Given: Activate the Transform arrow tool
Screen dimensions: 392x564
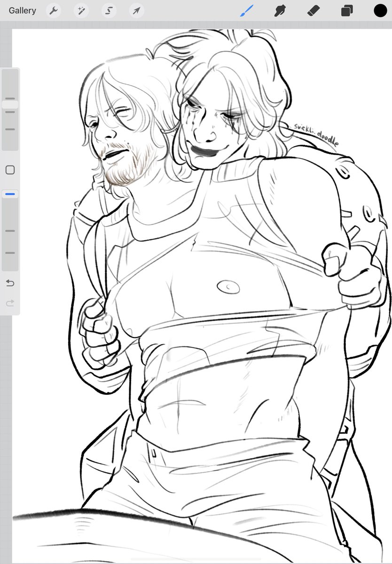Looking at the screenshot, I should [x=136, y=11].
